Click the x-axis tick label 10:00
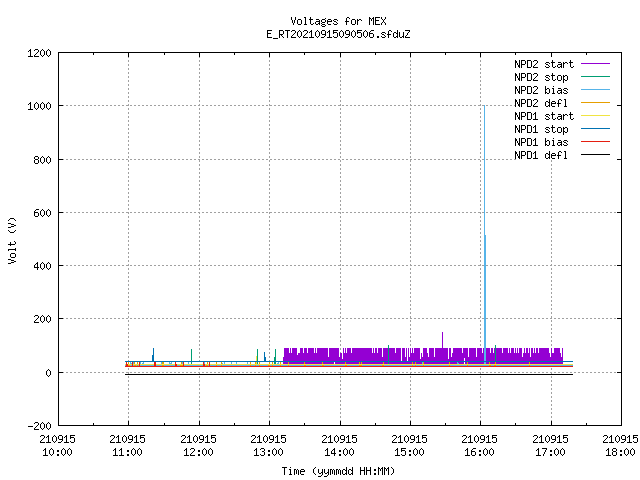The width and height of the screenshot is (640, 480). pos(58,452)
